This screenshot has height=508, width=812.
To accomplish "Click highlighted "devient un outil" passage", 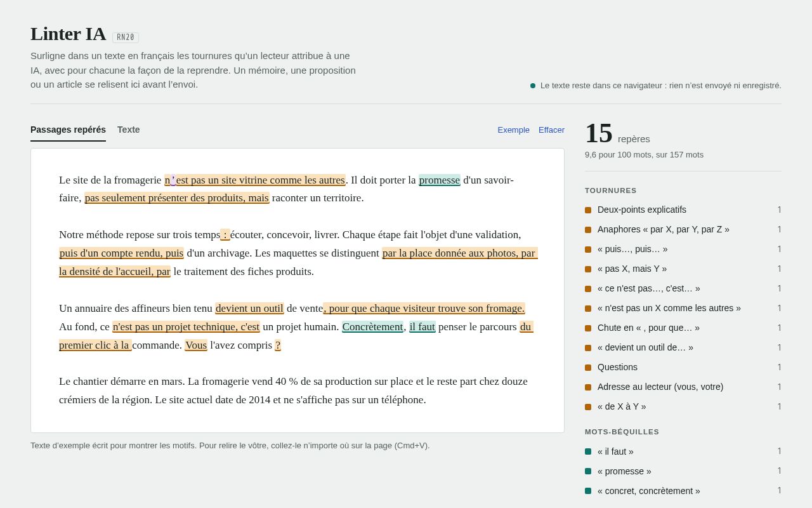I will pos(249,309).
